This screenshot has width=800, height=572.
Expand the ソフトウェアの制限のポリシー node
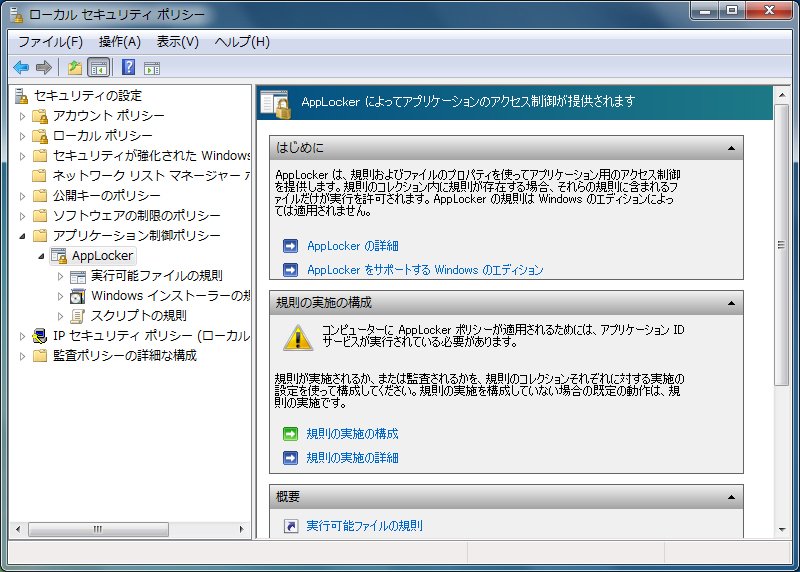22,216
